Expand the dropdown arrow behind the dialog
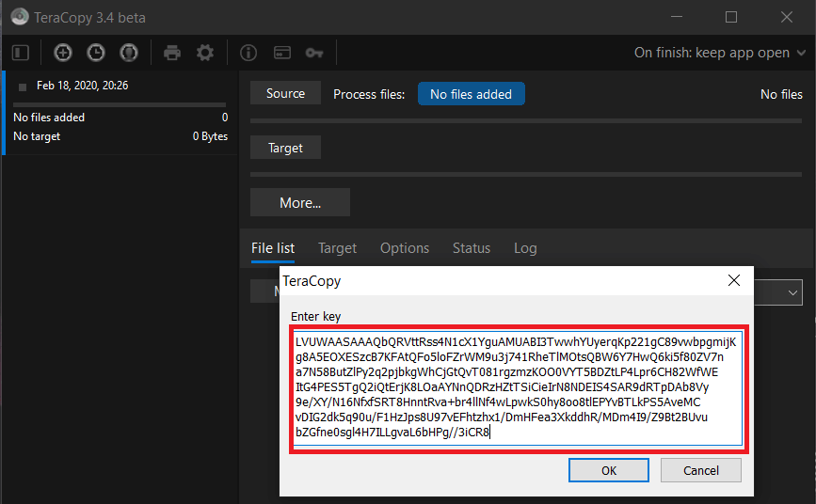The width and height of the screenshot is (816, 504). point(792,292)
